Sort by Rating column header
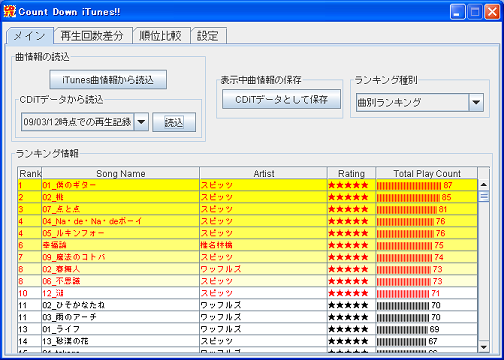Image resolution: width=504 pixels, height=360 pixels. [352, 173]
